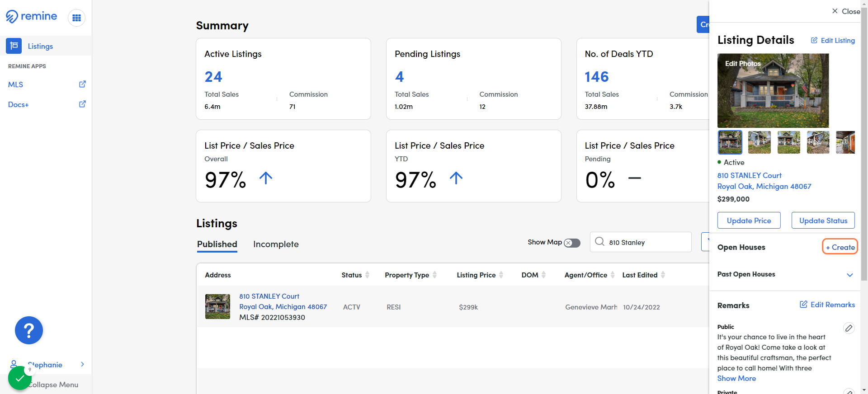Create a new open house

click(840, 247)
